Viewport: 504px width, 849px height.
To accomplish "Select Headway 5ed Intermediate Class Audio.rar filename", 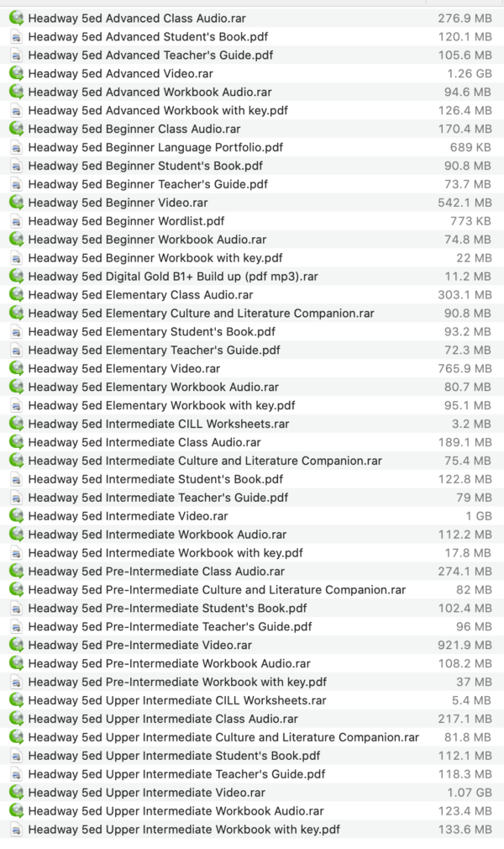I will click(144, 442).
